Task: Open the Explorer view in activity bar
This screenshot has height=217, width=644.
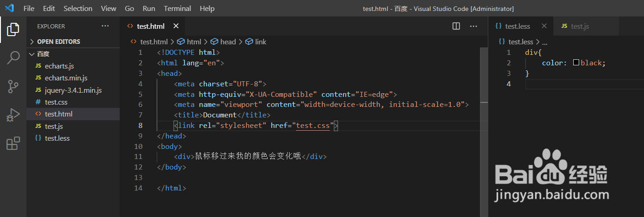Action: click(13, 29)
